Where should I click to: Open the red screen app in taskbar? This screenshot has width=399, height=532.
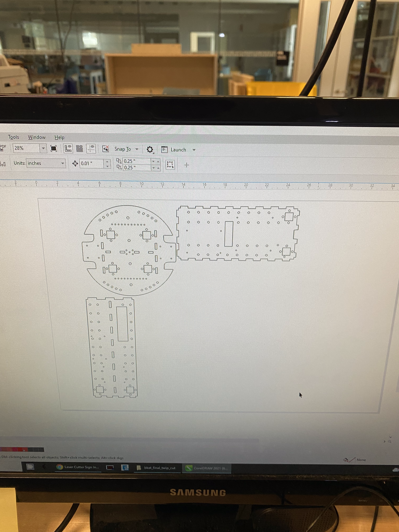[110, 467]
